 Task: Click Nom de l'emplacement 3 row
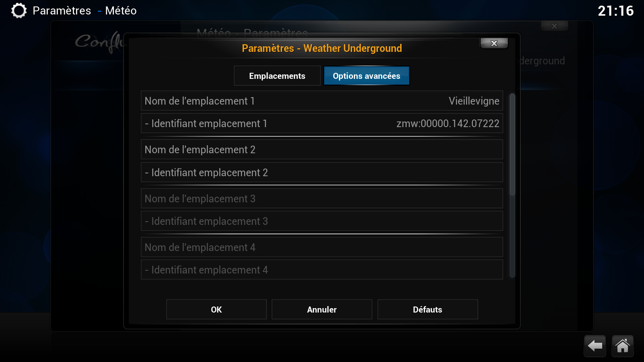322,199
